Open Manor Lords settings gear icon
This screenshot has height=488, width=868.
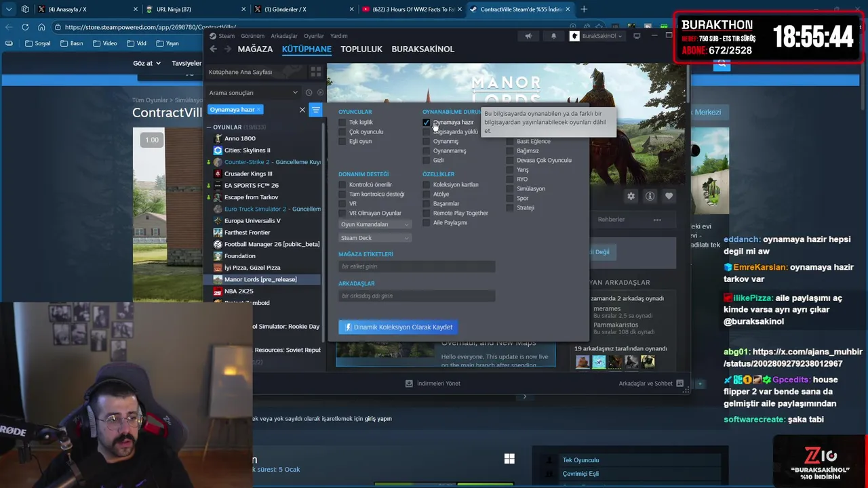pyautogui.click(x=631, y=196)
